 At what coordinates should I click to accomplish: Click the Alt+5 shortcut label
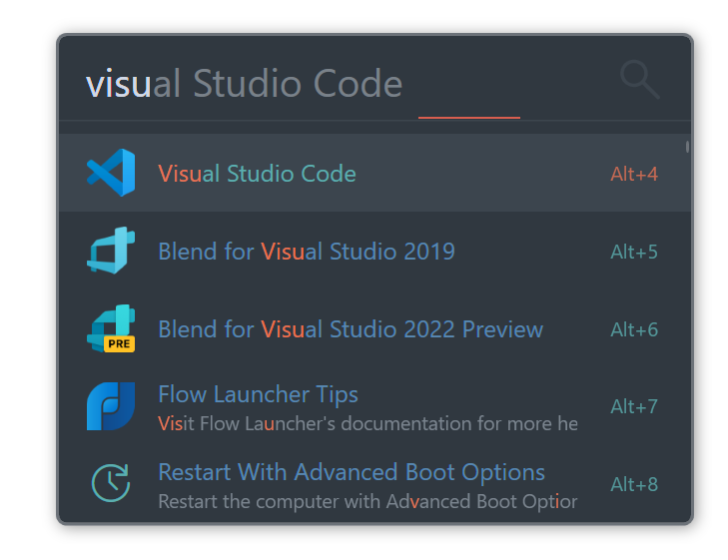(x=634, y=252)
